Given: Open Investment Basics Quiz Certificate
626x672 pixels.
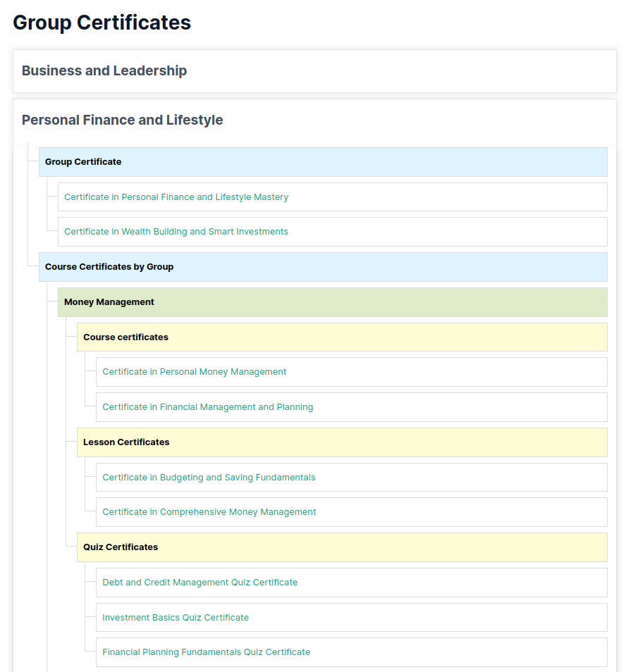Looking at the screenshot, I should (x=176, y=618).
